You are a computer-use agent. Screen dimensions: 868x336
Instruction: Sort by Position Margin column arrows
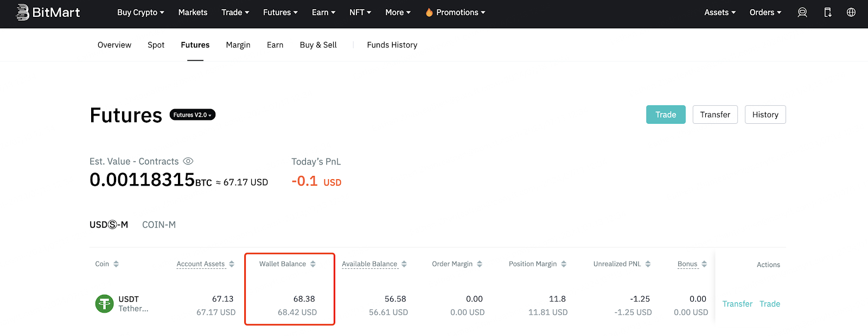point(564,264)
